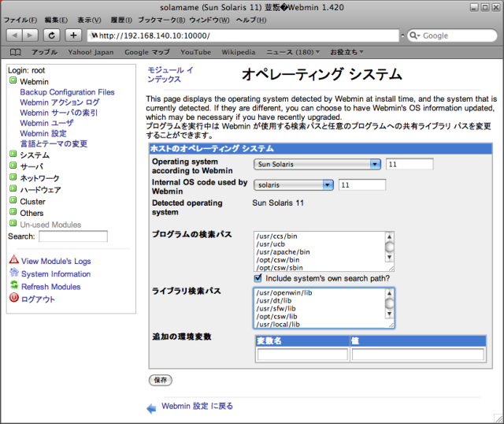
Task: Open the お役立ち bookmarks folder
Action: (346, 52)
